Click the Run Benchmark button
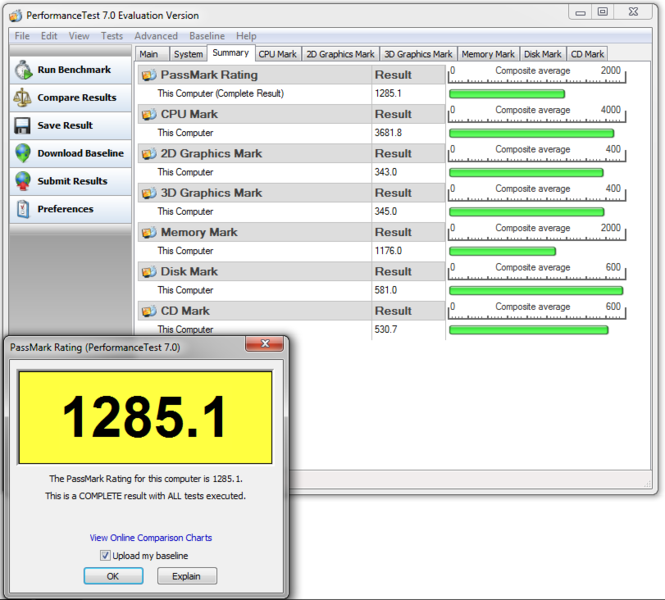665x600 pixels. (70, 70)
